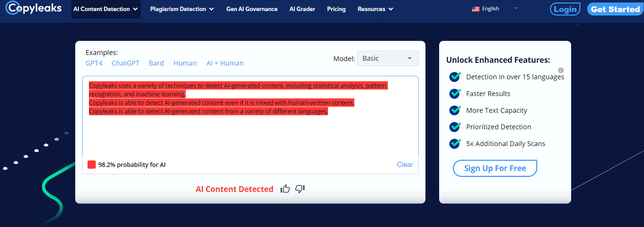Viewport: 644px width, 227px height.
Task: Click the Copyleaks logo
Action: 34,8
